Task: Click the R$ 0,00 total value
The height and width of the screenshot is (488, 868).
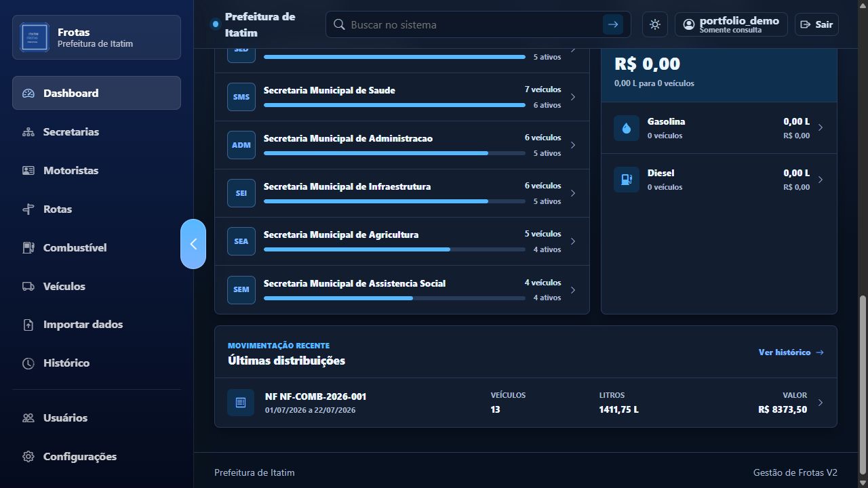Action: [x=647, y=64]
